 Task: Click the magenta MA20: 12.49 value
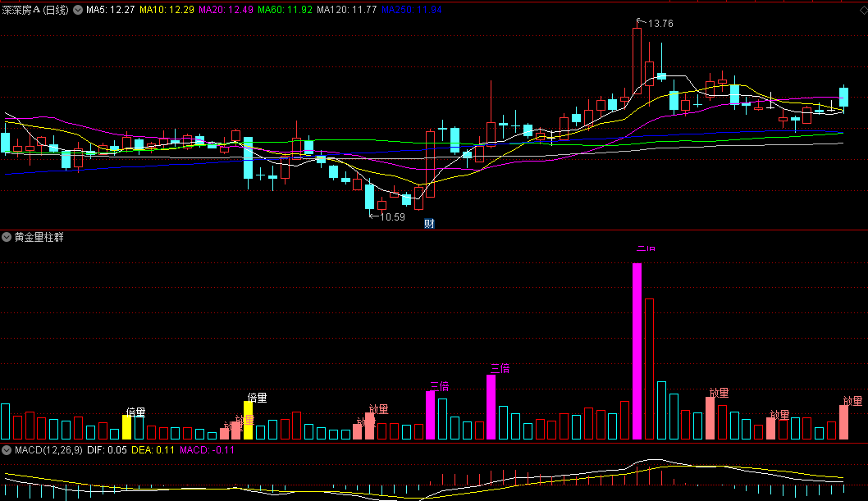[x=226, y=10]
